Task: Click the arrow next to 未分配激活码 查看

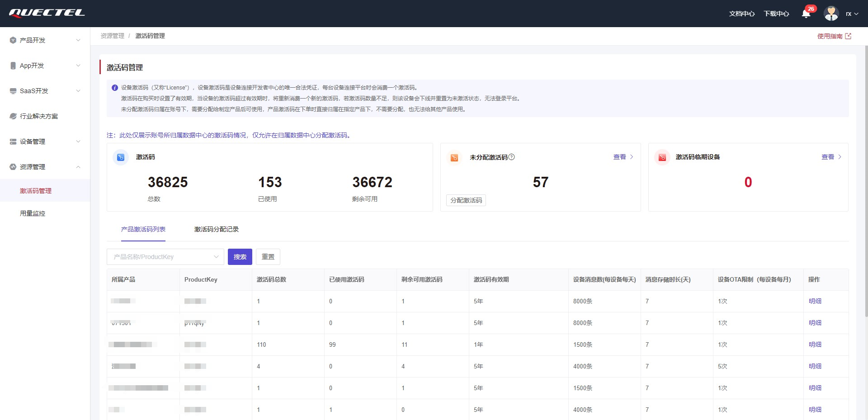Action: pos(632,157)
